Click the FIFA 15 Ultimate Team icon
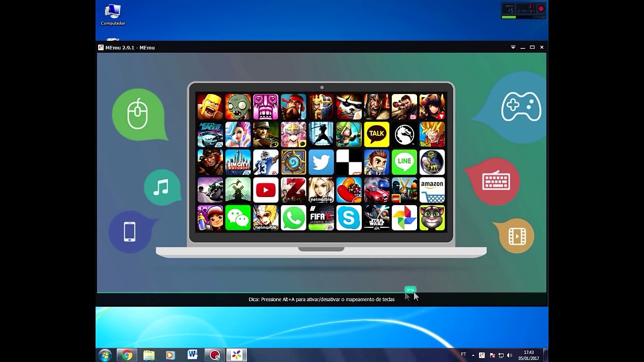The image size is (644, 362). click(321, 217)
